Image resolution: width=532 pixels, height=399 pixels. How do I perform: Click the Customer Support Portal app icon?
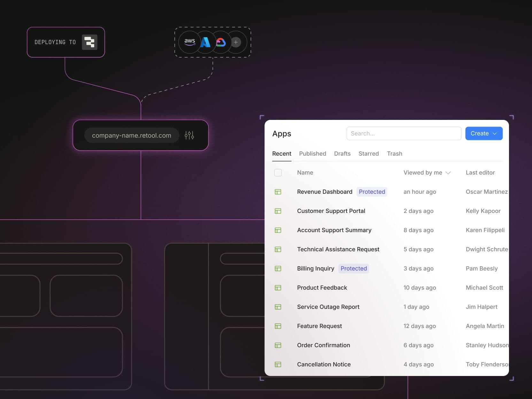278,211
